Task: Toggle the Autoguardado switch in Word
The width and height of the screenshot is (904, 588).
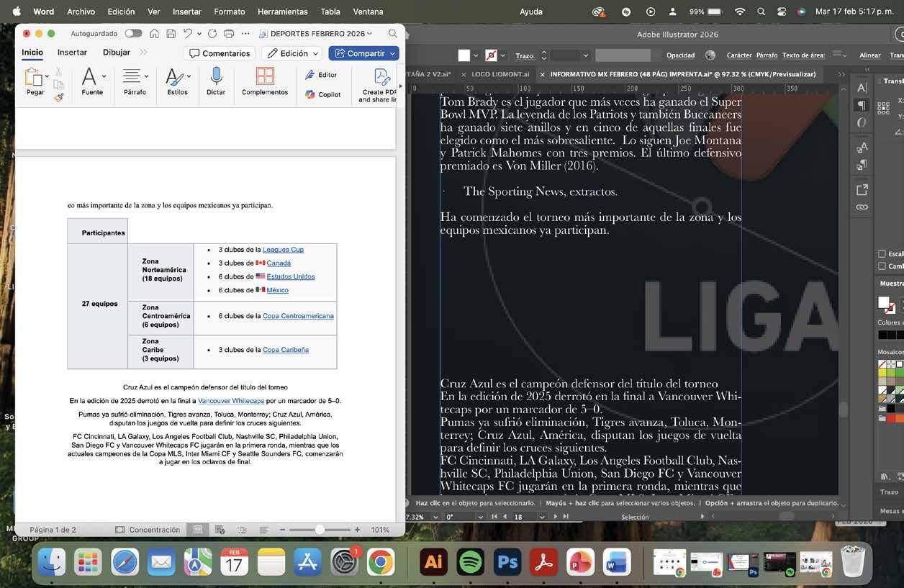Action: [133, 34]
